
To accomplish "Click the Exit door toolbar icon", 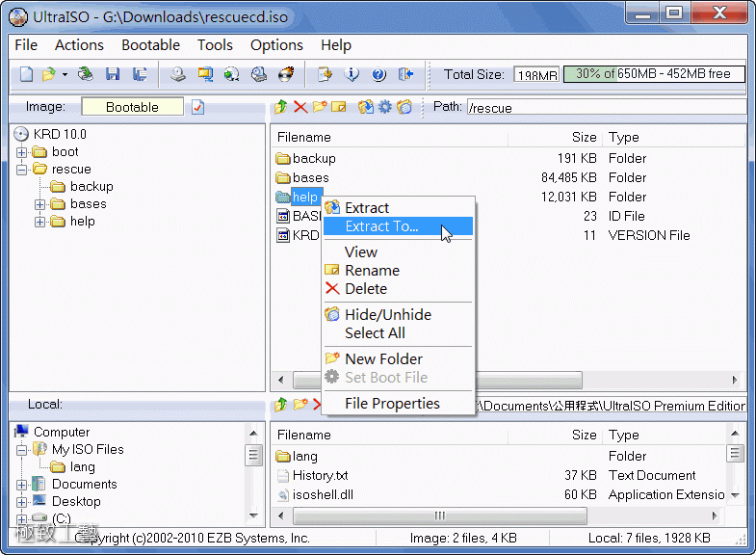I will tap(406, 74).
